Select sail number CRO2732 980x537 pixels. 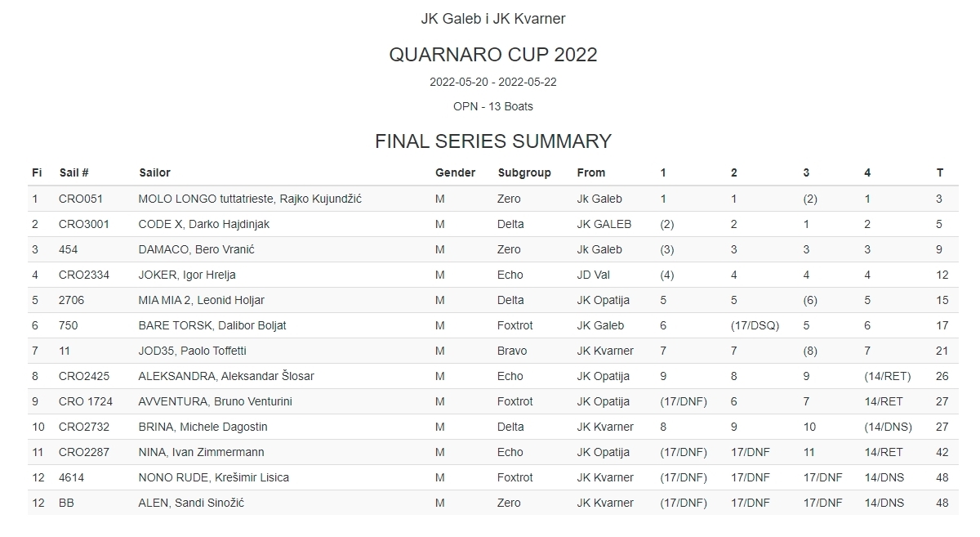pos(83,427)
